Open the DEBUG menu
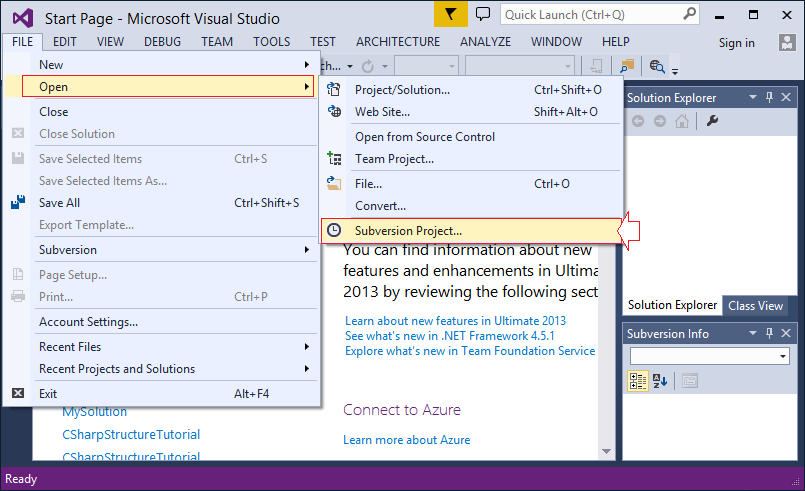 [162, 42]
